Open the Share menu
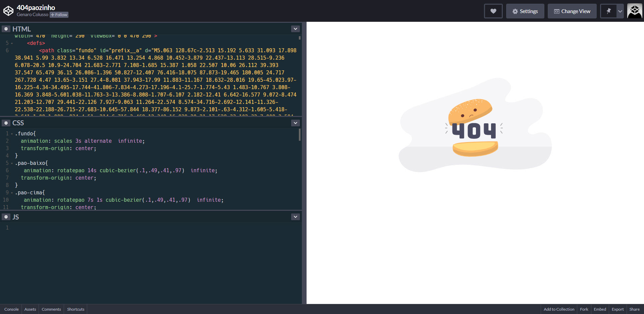Screen dimensions: 644x314 click(x=634, y=309)
